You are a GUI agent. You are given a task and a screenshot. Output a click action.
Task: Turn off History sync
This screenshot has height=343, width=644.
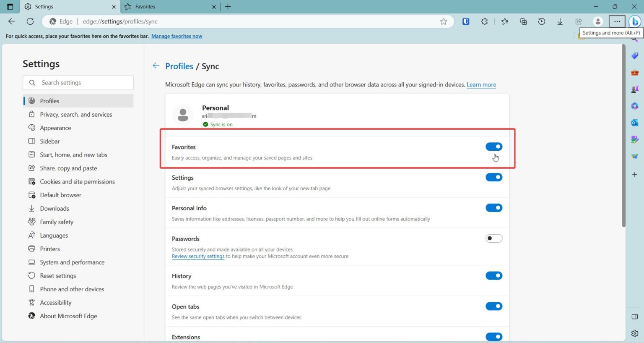click(493, 275)
